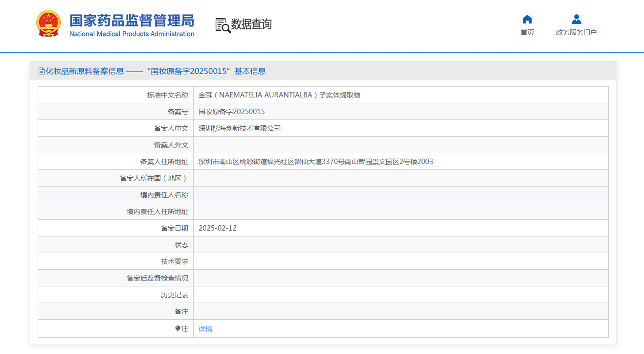This screenshot has height=354, width=644.
Task: Click National Medical Products Administration subtitle
Action: 132,34
